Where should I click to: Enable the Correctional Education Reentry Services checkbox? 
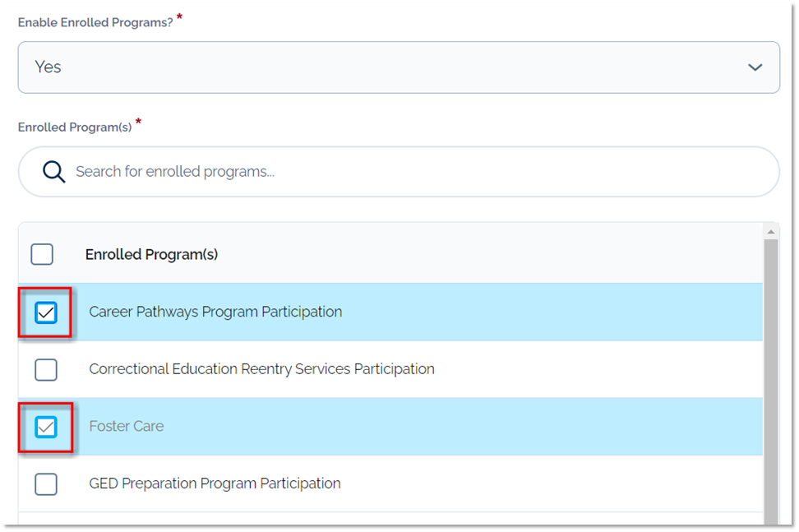[45, 369]
